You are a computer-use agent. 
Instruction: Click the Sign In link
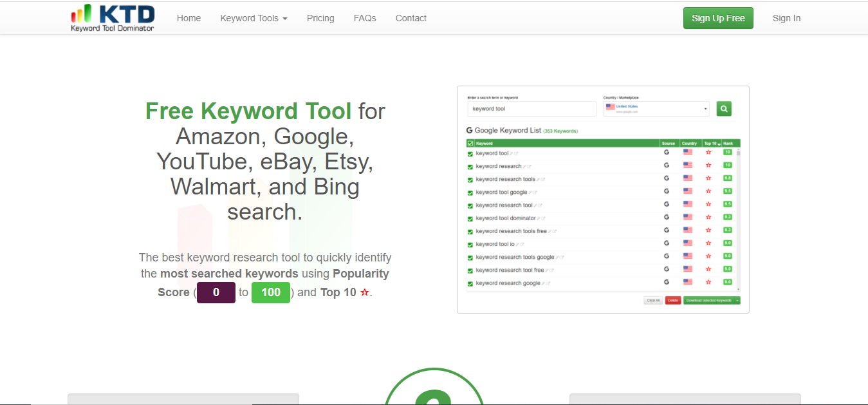[786, 18]
